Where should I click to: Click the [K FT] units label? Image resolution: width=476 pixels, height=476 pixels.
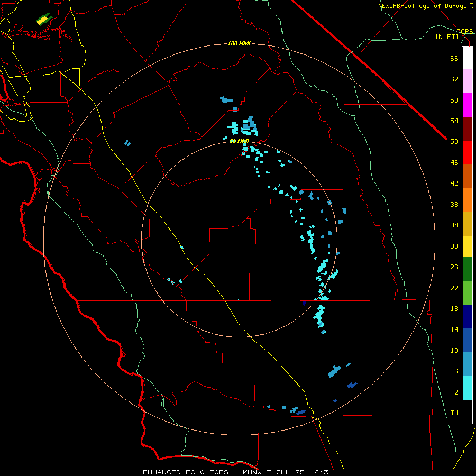point(447,37)
